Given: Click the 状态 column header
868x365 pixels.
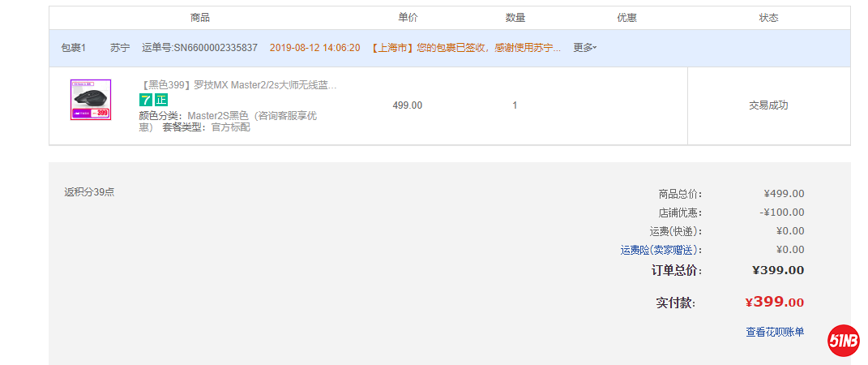Looking at the screenshot, I should click(768, 18).
